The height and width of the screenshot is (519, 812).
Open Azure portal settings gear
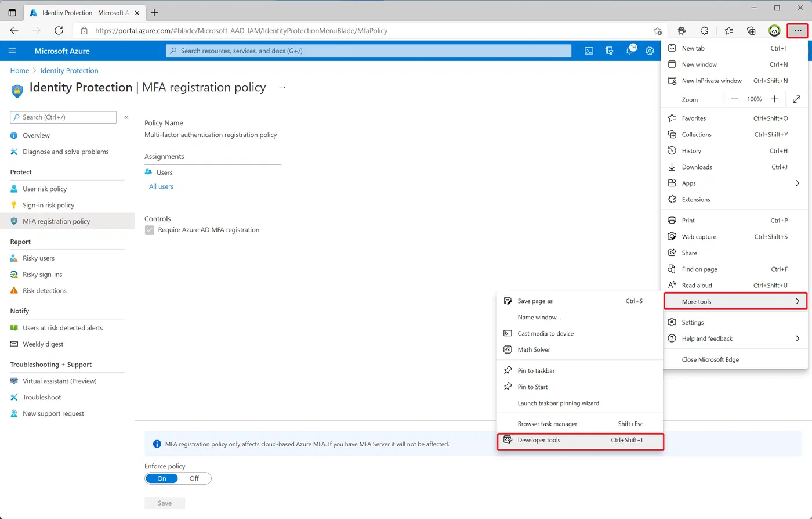click(x=650, y=51)
